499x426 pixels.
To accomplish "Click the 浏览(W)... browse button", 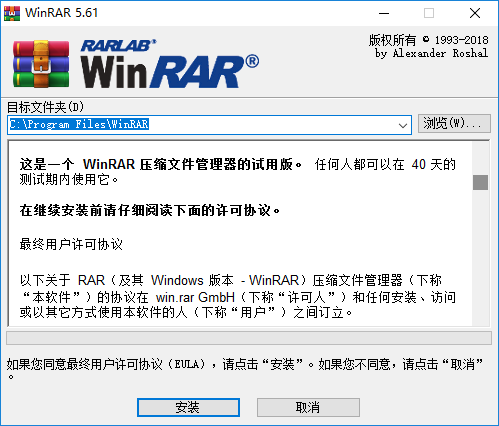I will tap(454, 124).
